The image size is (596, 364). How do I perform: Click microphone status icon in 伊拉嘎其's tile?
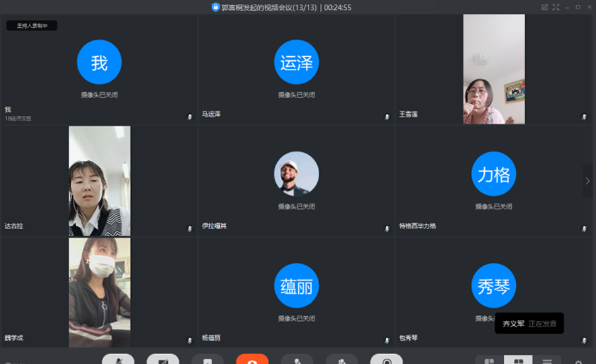[x=387, y=228]
